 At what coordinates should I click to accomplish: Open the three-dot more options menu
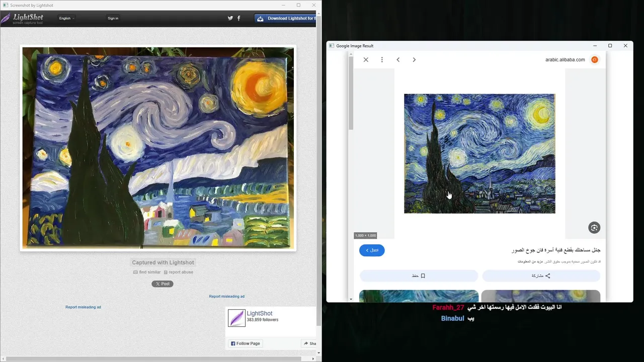point(382,60)
